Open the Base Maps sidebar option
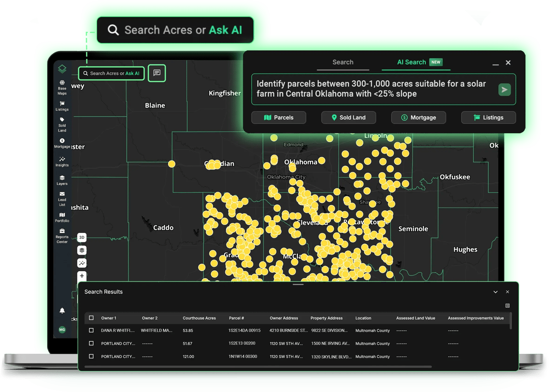The width and height of the screenshot is (549, 392). point(62,88)
